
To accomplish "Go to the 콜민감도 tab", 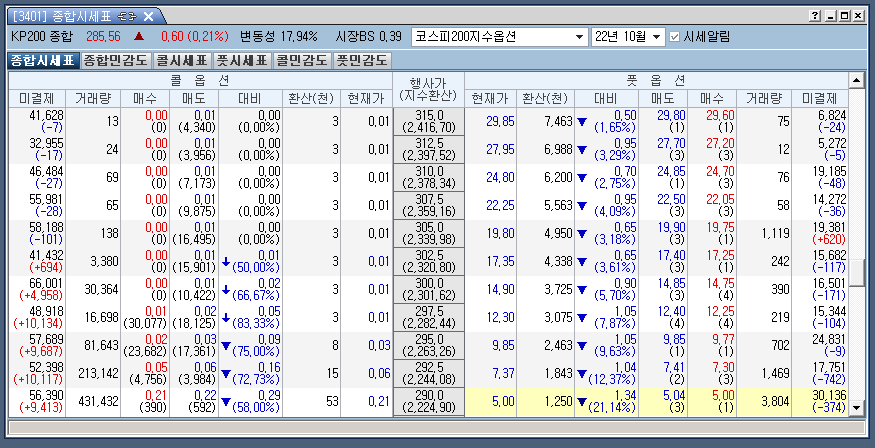I will [303, 60].
